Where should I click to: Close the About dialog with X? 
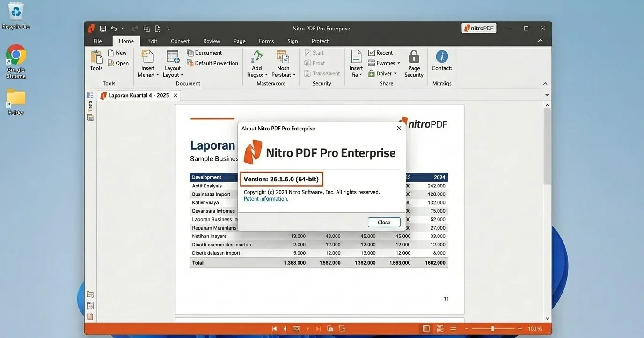[399, 128]
